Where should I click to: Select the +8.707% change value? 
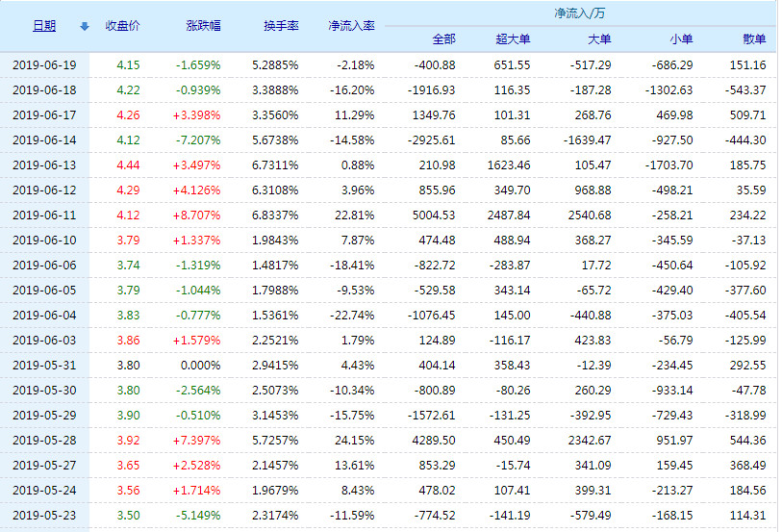pyautogui.click(x=198, y=215)
